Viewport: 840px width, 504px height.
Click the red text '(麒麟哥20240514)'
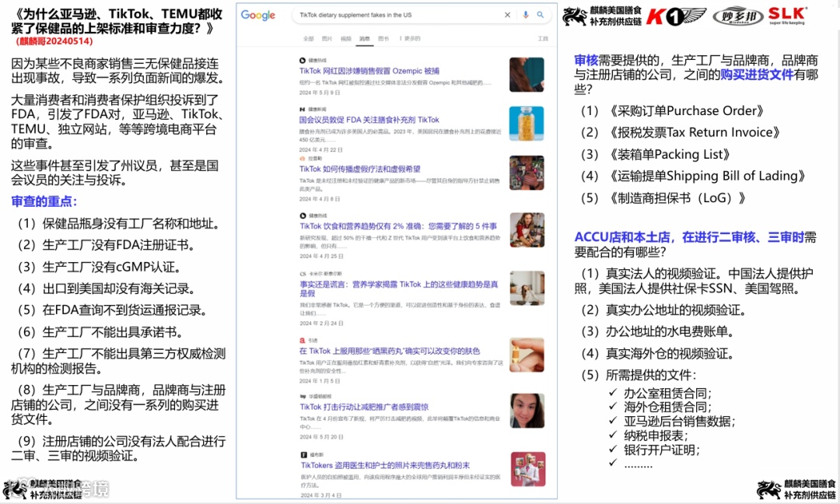pos(54,41)
